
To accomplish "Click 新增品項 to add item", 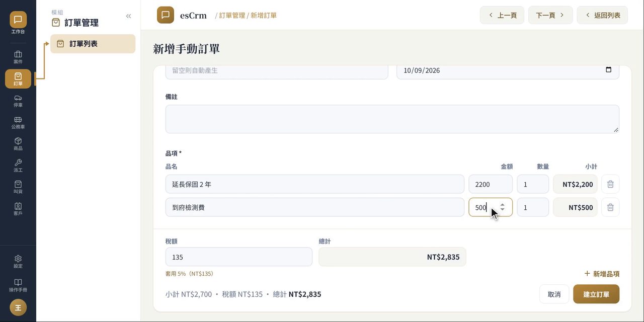I will [602, 274].
